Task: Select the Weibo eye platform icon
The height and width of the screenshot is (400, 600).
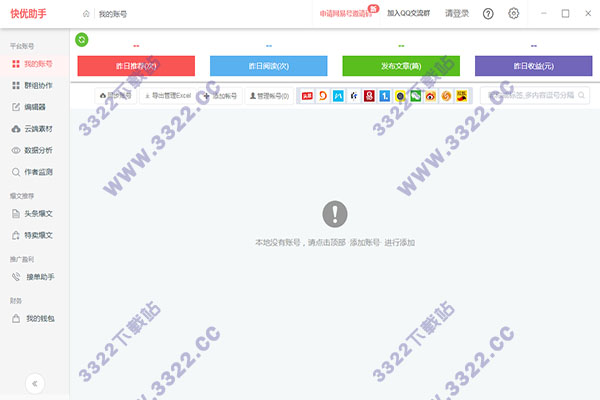Action: click(x=431, y=96)
